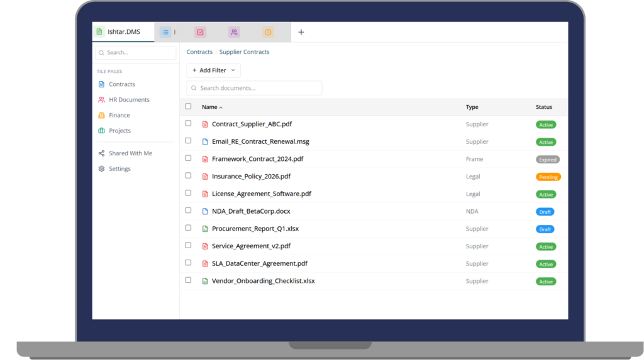Sort by the Name column header
This screenshot has width=644, height=362.
point(211,107)
